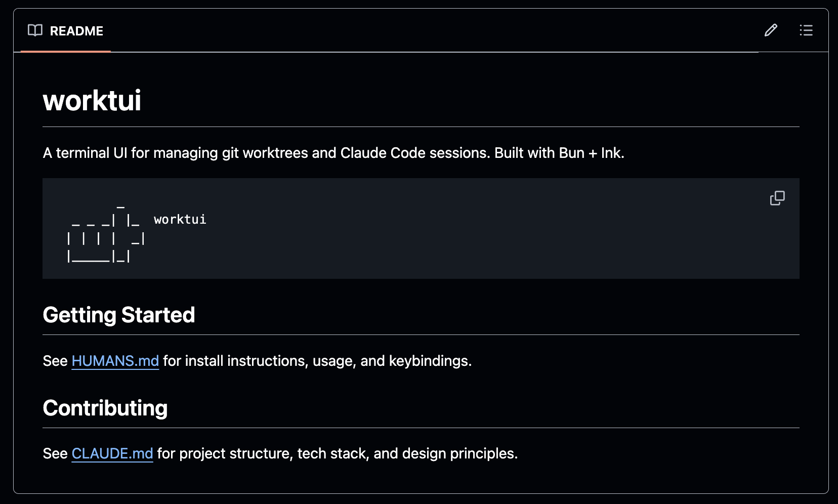Screen dimensions: 838x504
Task: Click the README label text
Action: (77, 31)
